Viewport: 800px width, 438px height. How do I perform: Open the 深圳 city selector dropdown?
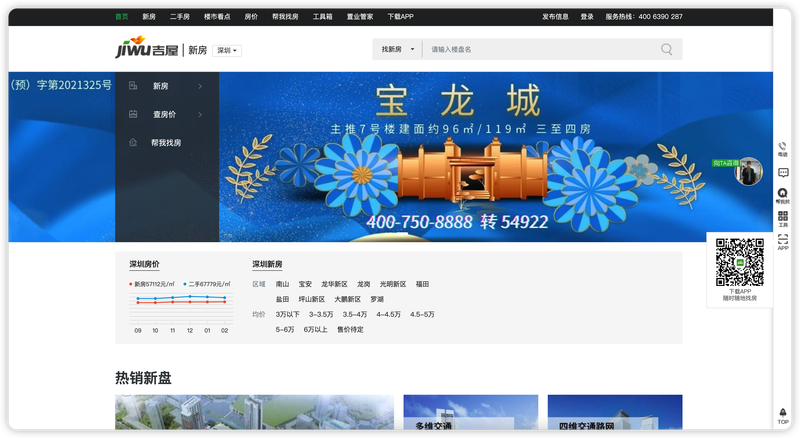[227, 51]
